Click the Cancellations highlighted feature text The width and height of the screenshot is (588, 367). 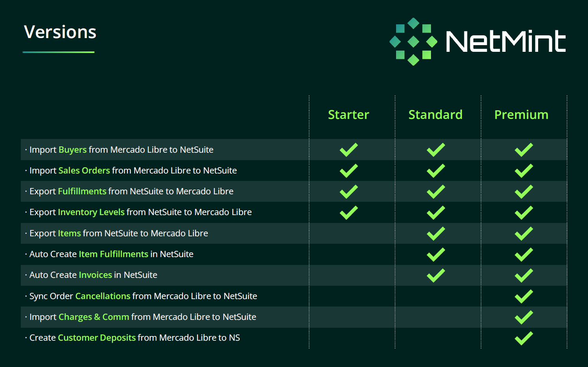(x=103, y=296)
